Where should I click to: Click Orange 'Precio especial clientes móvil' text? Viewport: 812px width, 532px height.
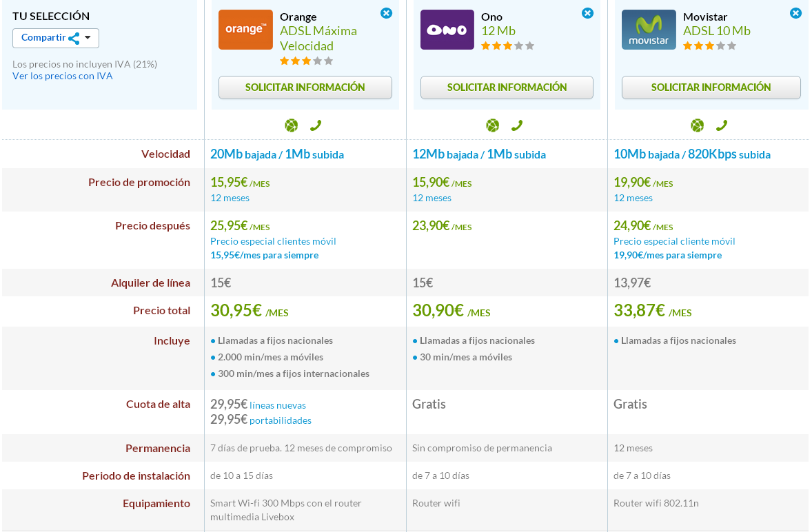(x=273, y=241)
